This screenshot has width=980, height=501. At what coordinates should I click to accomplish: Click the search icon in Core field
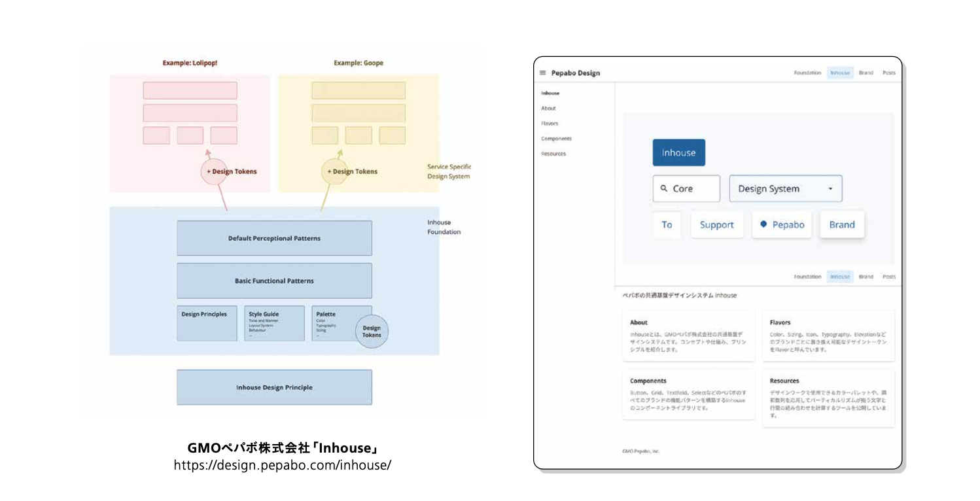coord(664,188)
